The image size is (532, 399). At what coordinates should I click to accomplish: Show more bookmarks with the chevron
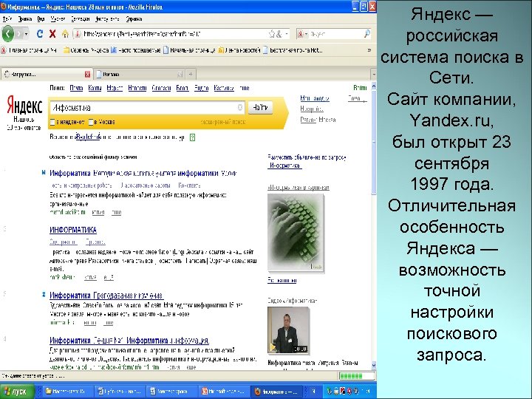(x=369, y=50)
